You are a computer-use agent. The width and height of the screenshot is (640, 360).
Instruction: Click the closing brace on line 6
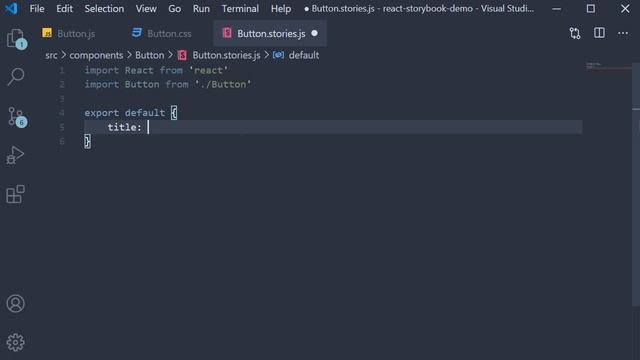(87, 142)
